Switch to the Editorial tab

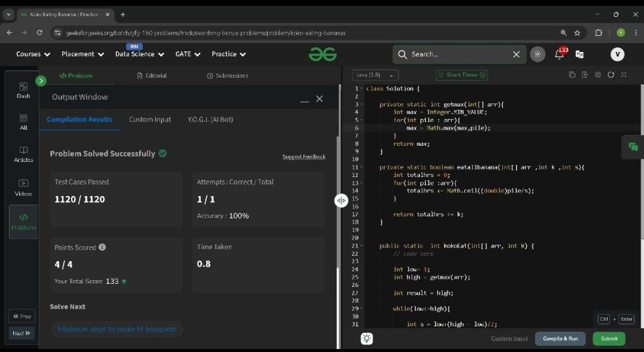point(152,75)
